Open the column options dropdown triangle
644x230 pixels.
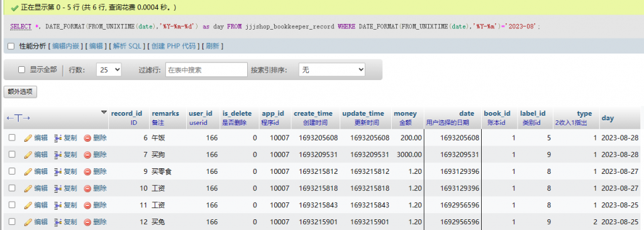pyautogui.click(x=104, y=112)
